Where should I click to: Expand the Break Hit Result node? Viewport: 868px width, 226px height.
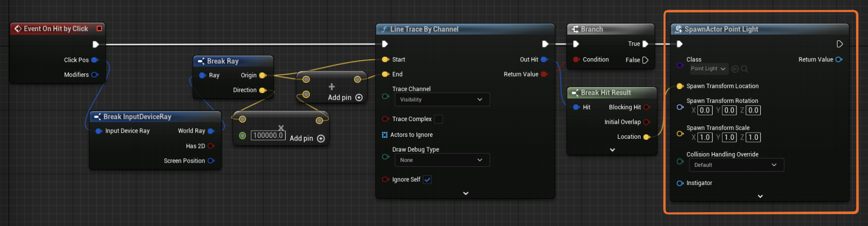[612, 150]
